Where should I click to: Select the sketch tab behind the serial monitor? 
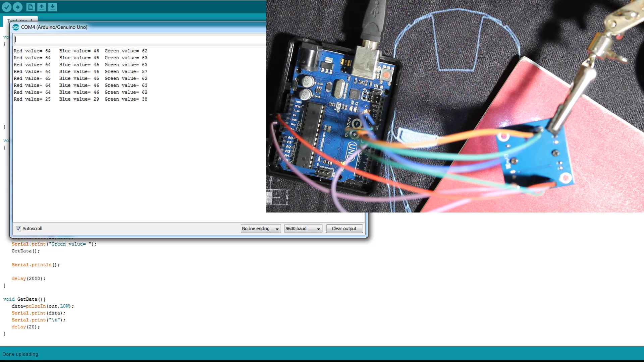click(20, 19)
